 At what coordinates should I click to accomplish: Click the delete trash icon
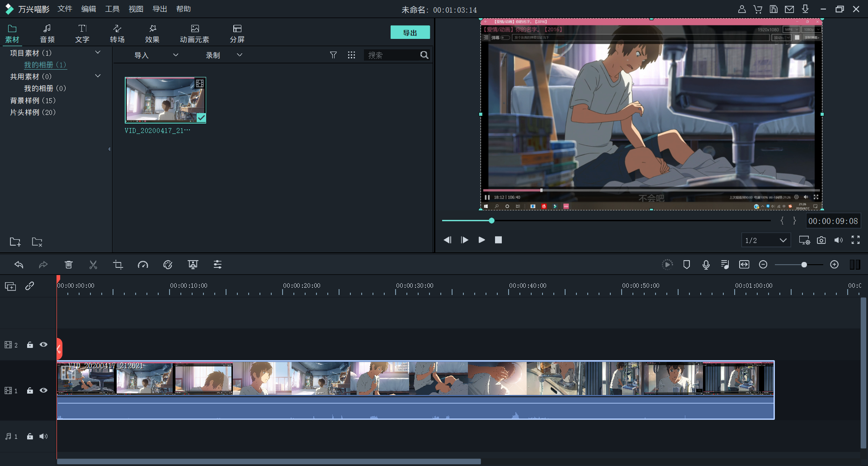(69, 265)
